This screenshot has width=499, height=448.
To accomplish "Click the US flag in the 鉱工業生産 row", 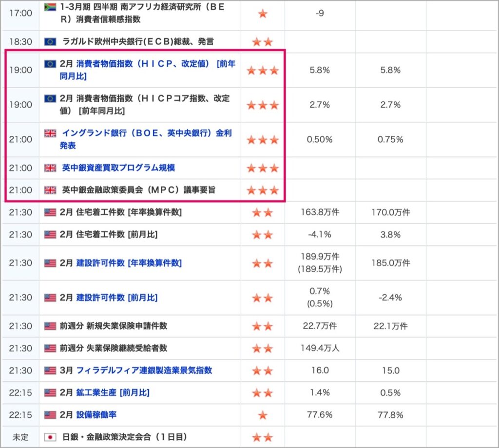I will coord(50,392).
